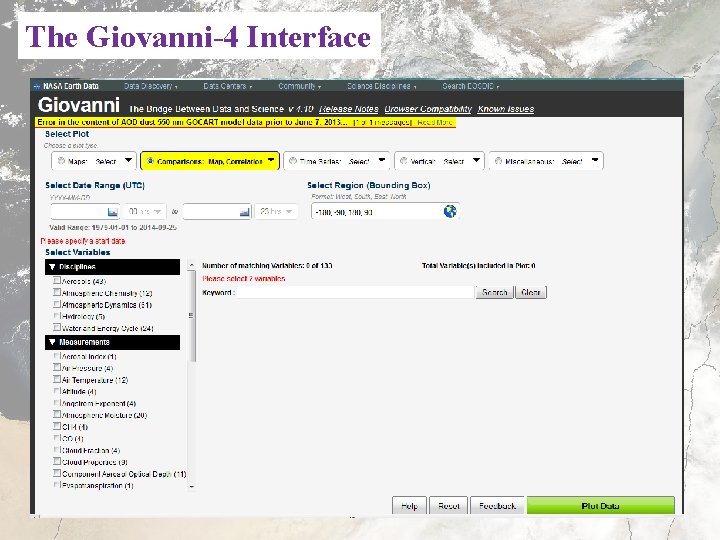
Task: Open the Data Discovery menu
Action: 150,86
